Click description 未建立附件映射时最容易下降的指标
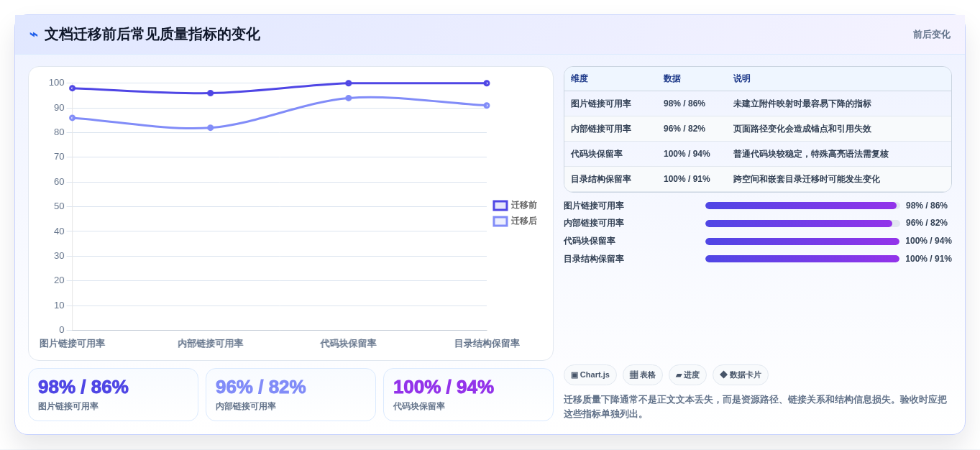Image resolution: width=980 pixels, height=450 pixels. tap(802, 104)
